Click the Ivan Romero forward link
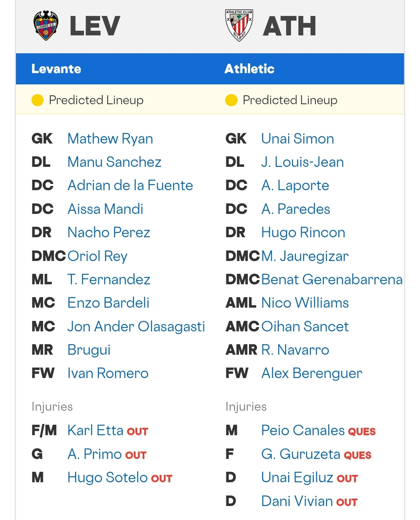This screenshot has width=420, height=520. pyautogui.click(x=108, y=373)
